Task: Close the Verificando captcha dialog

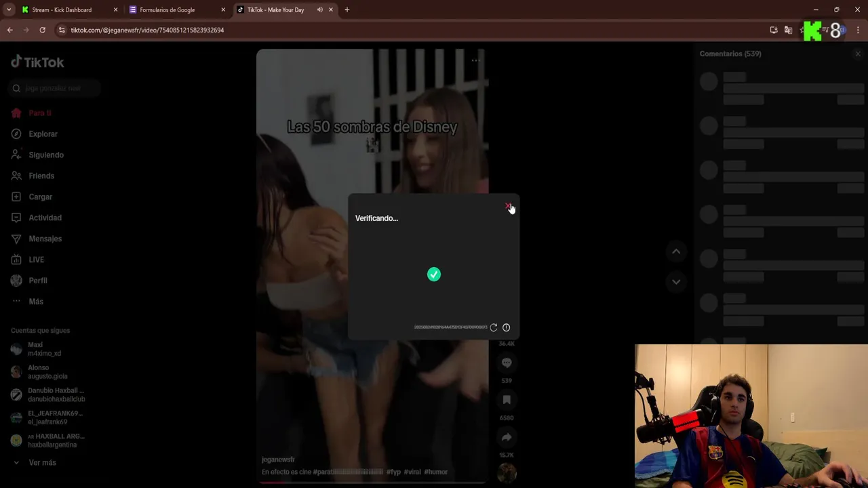Action: point(508,206)
